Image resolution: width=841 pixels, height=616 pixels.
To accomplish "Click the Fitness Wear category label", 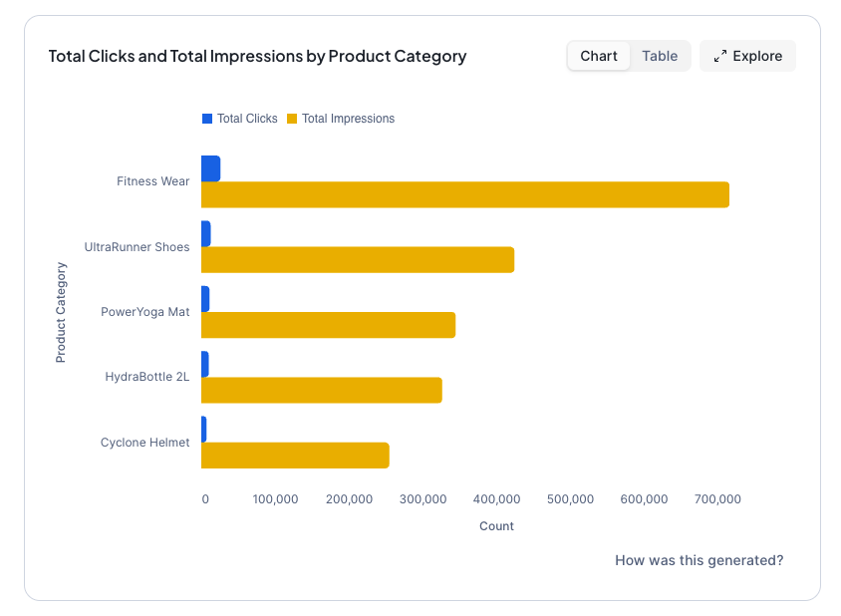I will [x=152, y=181].
